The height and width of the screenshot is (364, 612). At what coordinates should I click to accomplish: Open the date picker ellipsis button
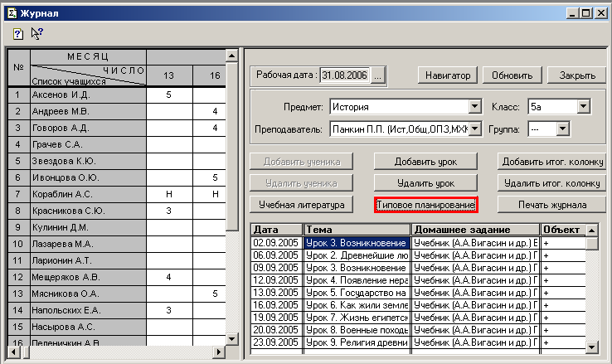pos(378,75)
